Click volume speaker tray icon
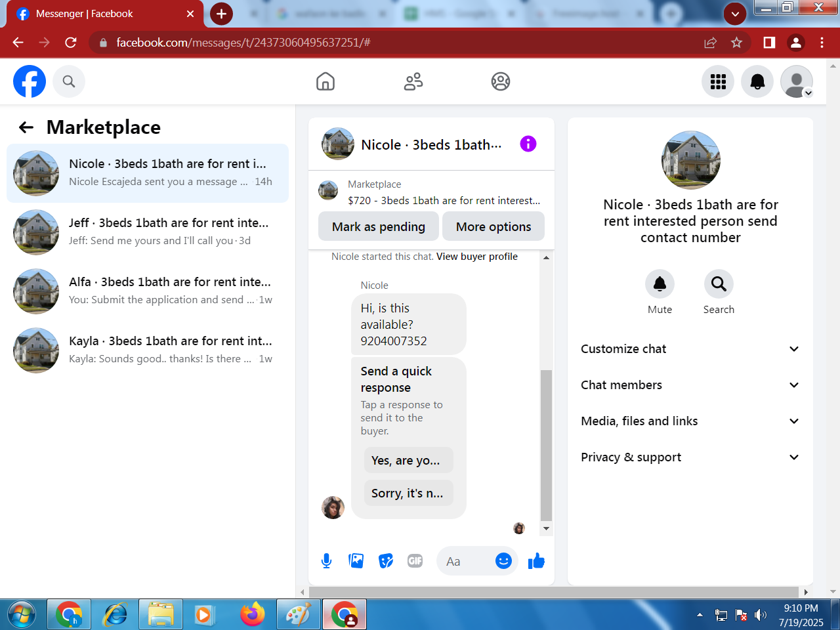The image size is (840, 630). pyautogui.click(x=761, y=615)
